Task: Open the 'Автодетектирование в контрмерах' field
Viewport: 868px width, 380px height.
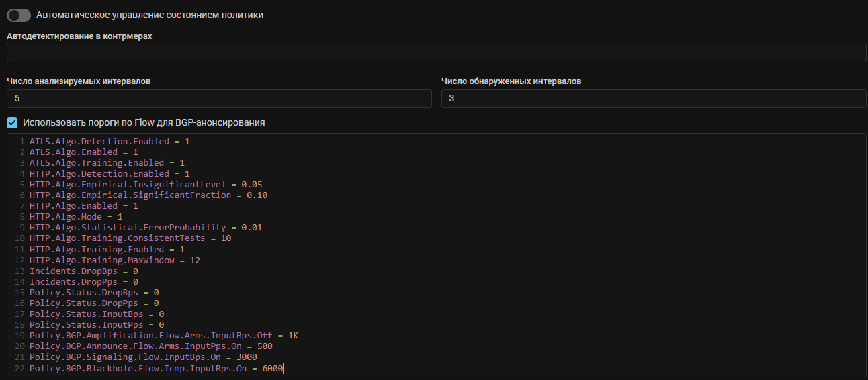Action: [436, 53]
